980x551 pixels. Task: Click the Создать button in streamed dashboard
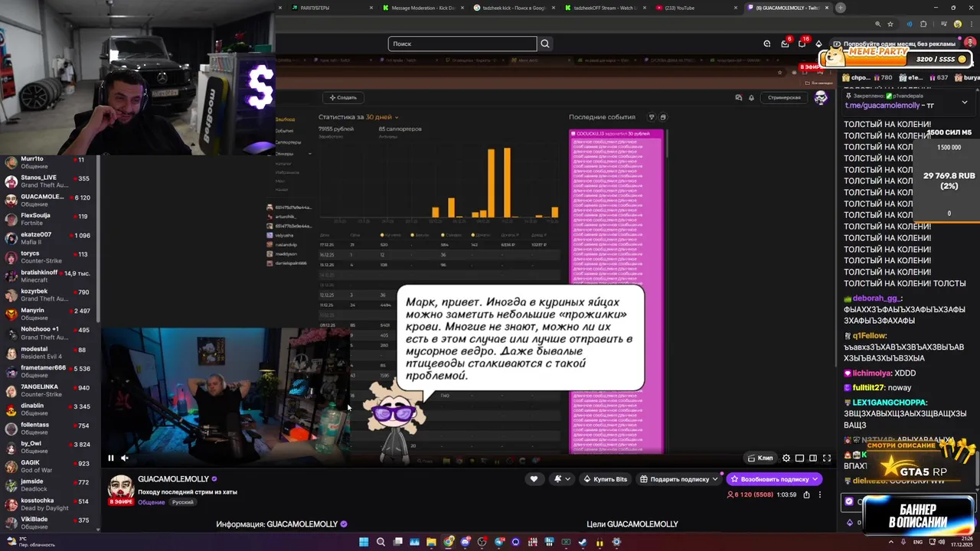[x=343, y=97]
